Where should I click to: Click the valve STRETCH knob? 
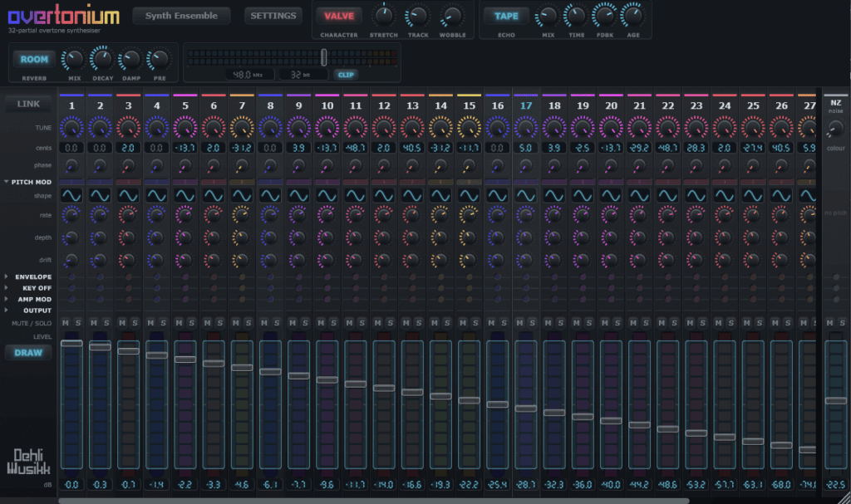click(x=384, y=17)
